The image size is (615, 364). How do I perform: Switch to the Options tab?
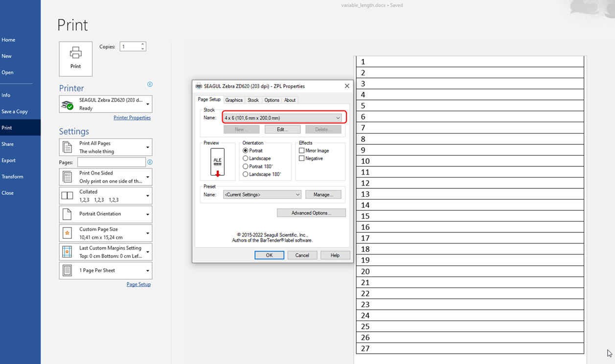272,100
